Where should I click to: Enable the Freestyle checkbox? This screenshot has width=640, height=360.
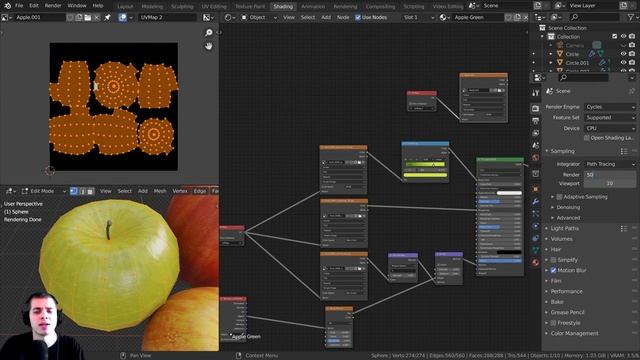coord(553,323)
